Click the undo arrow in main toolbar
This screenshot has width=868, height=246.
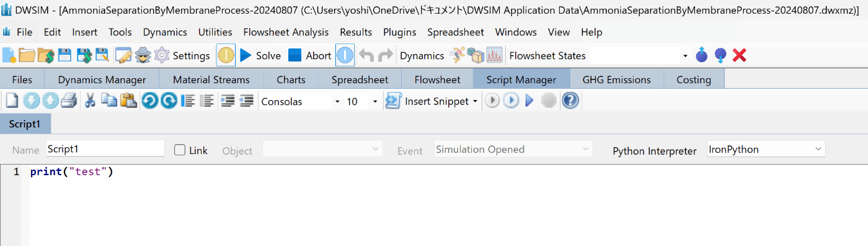coord(366,56)
